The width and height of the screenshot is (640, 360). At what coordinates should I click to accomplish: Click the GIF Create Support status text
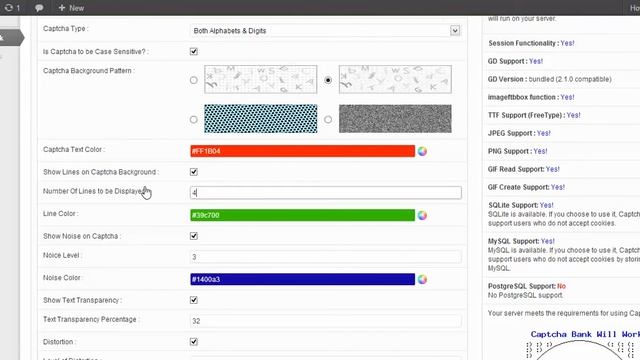[526, 187]
